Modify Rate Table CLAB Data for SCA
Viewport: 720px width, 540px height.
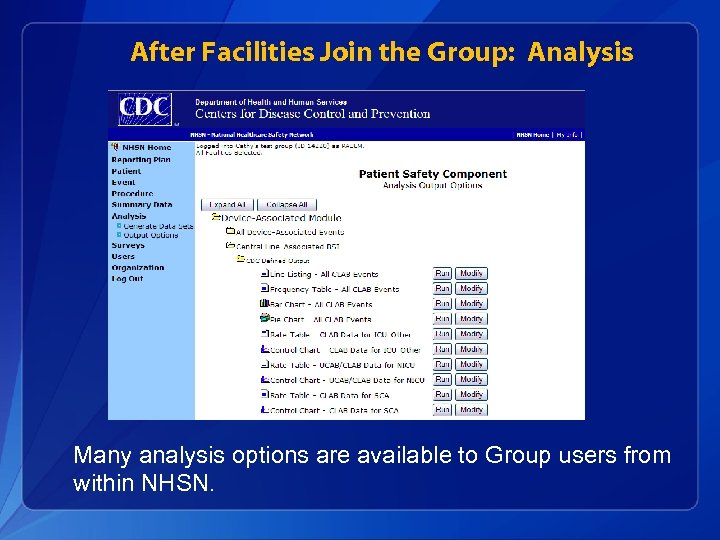click(471, 394)
